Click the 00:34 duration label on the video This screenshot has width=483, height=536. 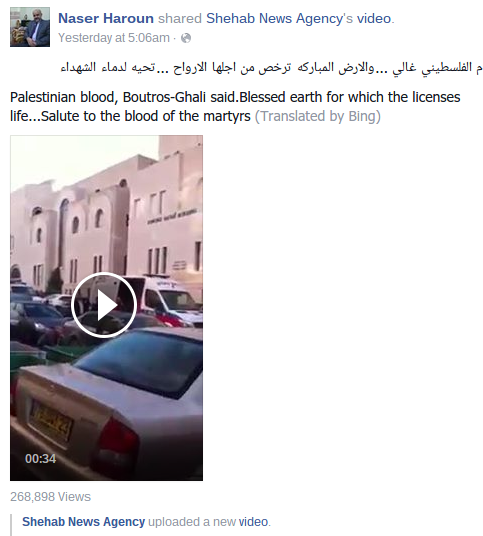(40, 459)
